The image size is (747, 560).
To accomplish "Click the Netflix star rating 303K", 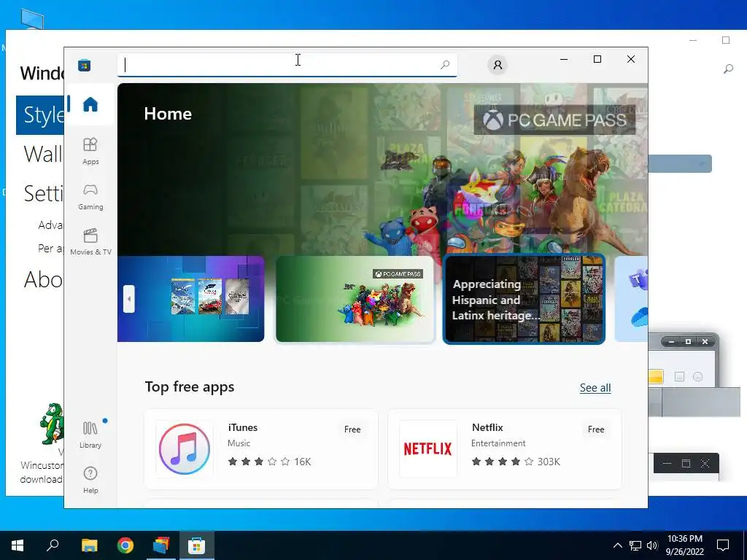I will tap(516, 462).
